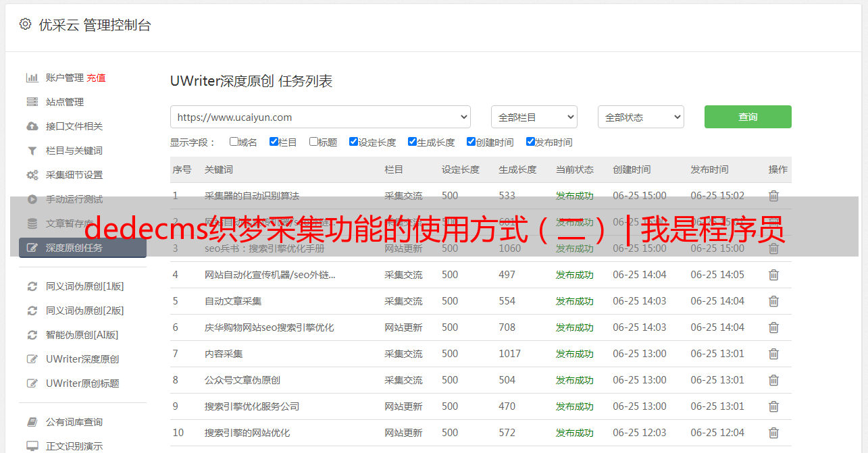
Task: Delete the 网站自动化宣传机器 task via trash icon
Action: pyautogui.click(x=774, y=275)
